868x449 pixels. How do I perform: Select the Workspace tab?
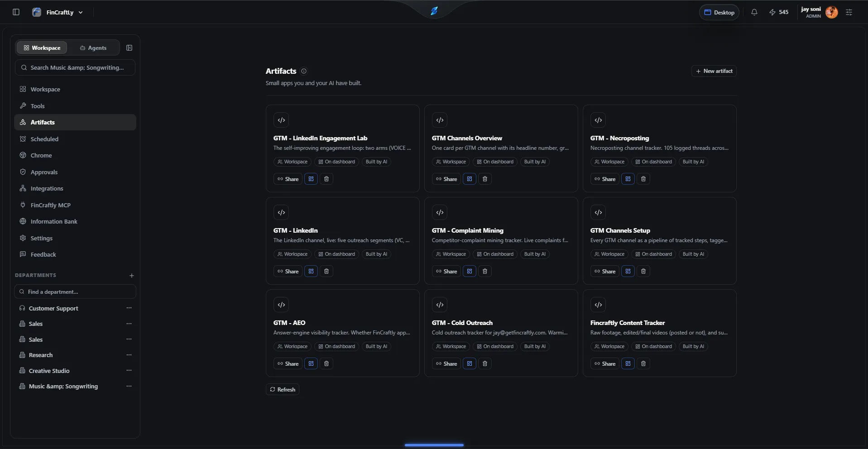42,48
